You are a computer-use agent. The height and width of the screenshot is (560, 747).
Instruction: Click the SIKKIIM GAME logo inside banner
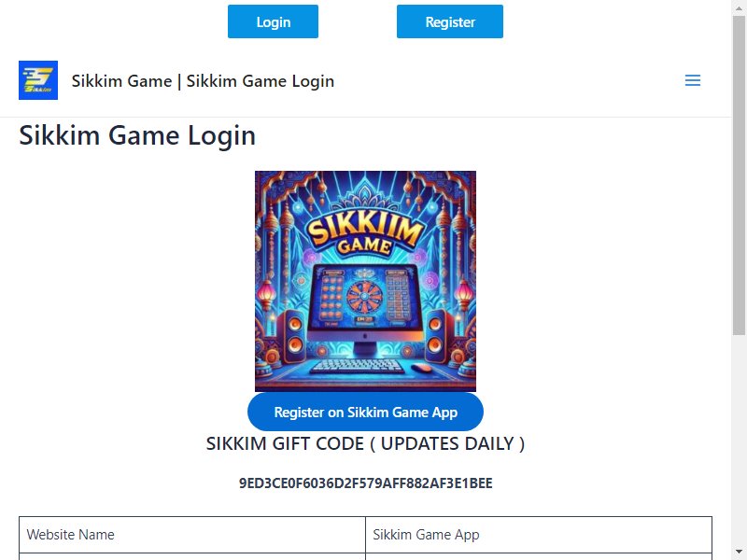pos(365,235)
